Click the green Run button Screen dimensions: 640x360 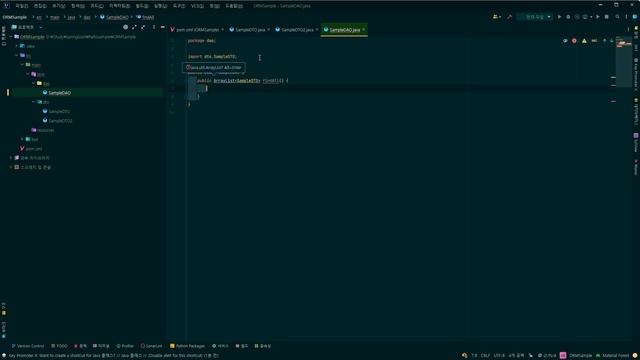point(559,17)
